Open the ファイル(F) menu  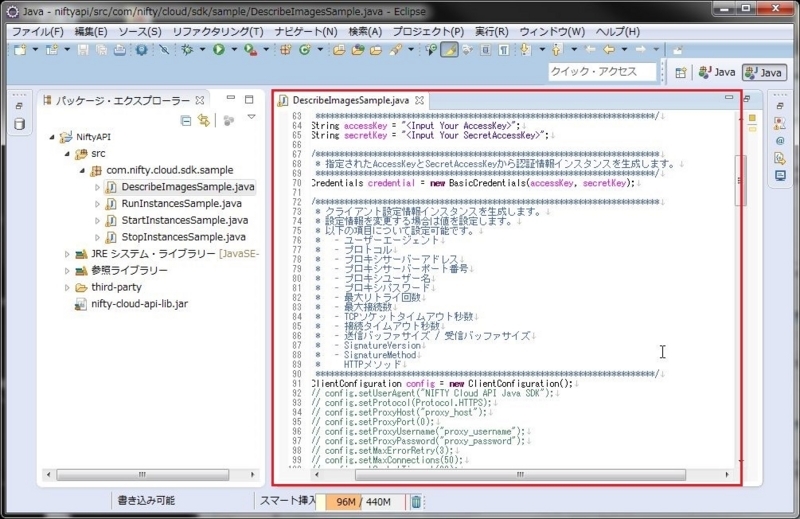38,32
